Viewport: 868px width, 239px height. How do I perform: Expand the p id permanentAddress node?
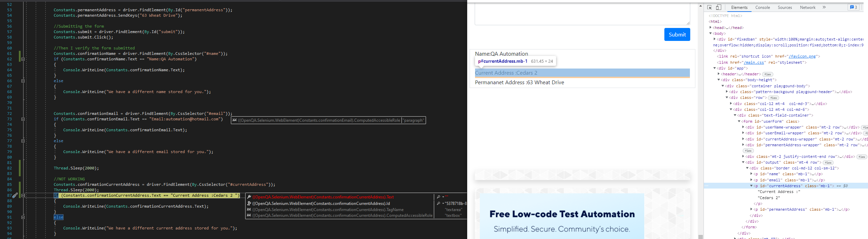pos(751,209)
